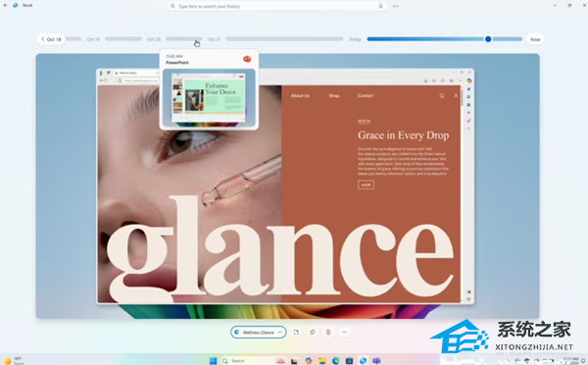Click the microphone icon in search box
The height and width of the screenshot is (365, 588).
[380, 6]
